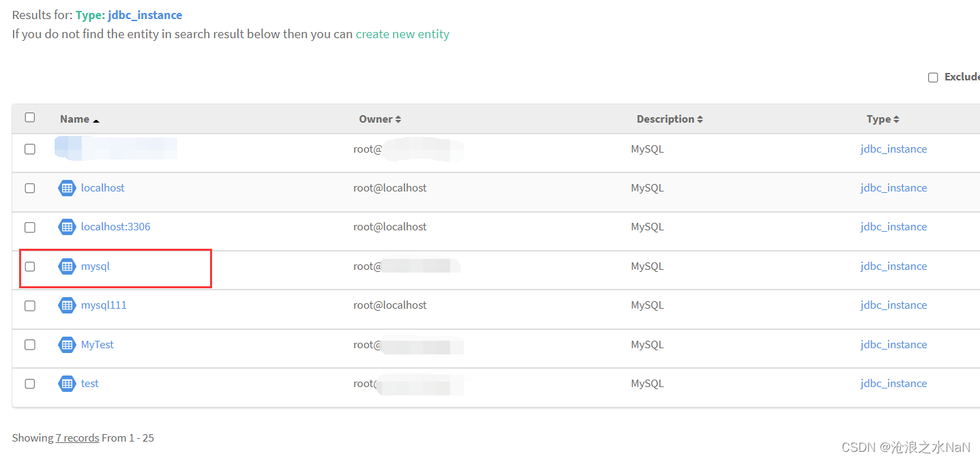Click the database icon next to mysql111
Viewport: 980px width, 460px height.
pos(67,305)
